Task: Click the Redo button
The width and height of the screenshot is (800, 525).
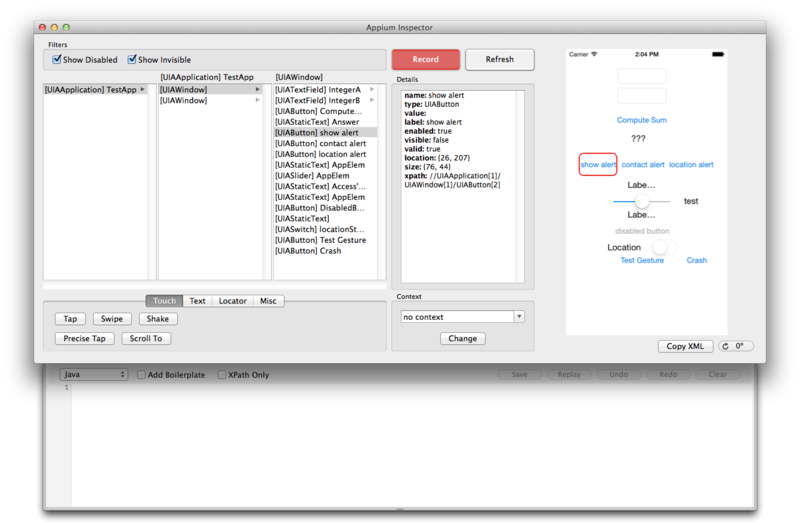Action: 668,374
